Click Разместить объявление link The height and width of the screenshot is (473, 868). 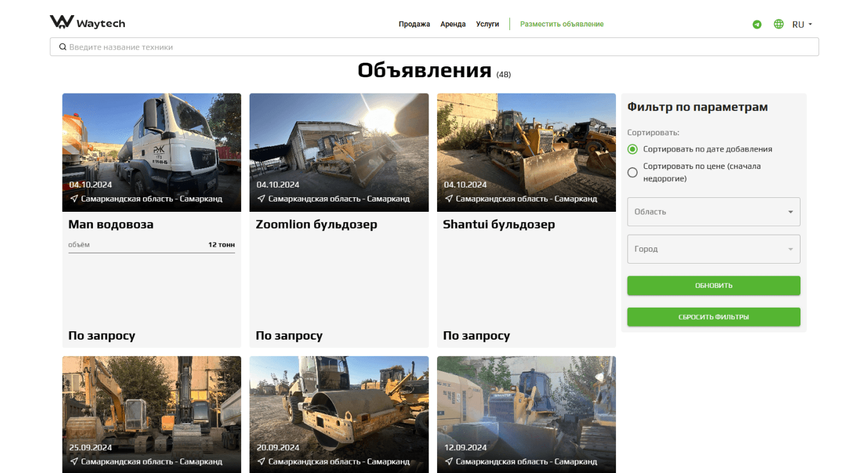(x=562, y=24)
